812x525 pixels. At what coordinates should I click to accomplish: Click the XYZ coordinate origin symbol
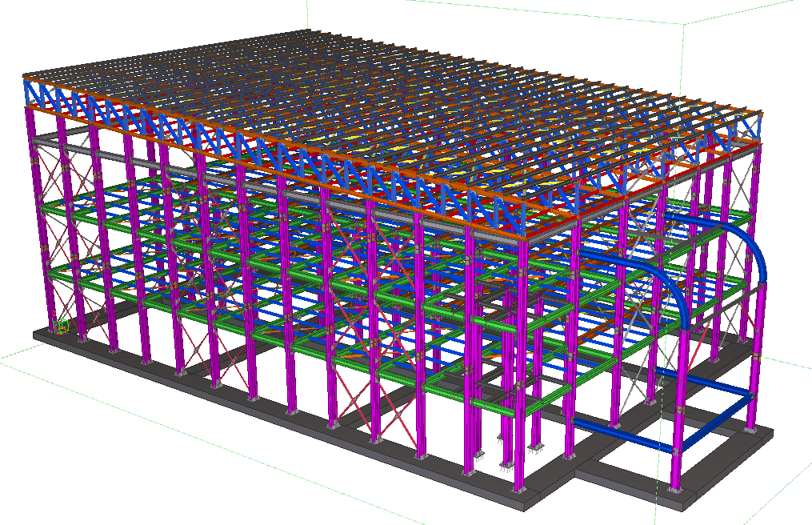pos(61,325)
